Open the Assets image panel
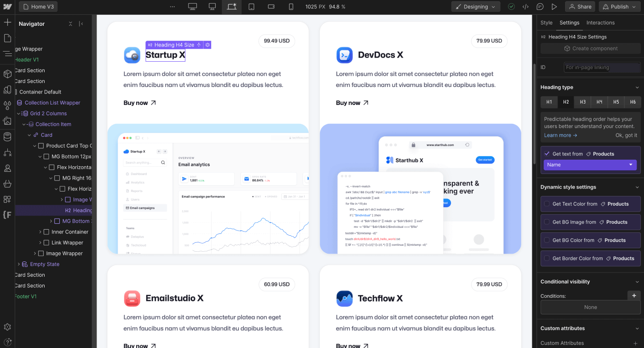The width and height of the screenshot is (644, 348). (7, 121)
